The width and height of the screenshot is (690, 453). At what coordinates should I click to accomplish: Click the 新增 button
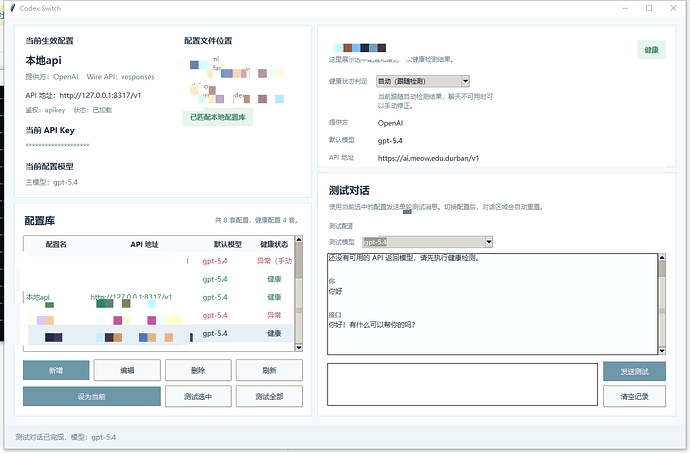[56, 370]
